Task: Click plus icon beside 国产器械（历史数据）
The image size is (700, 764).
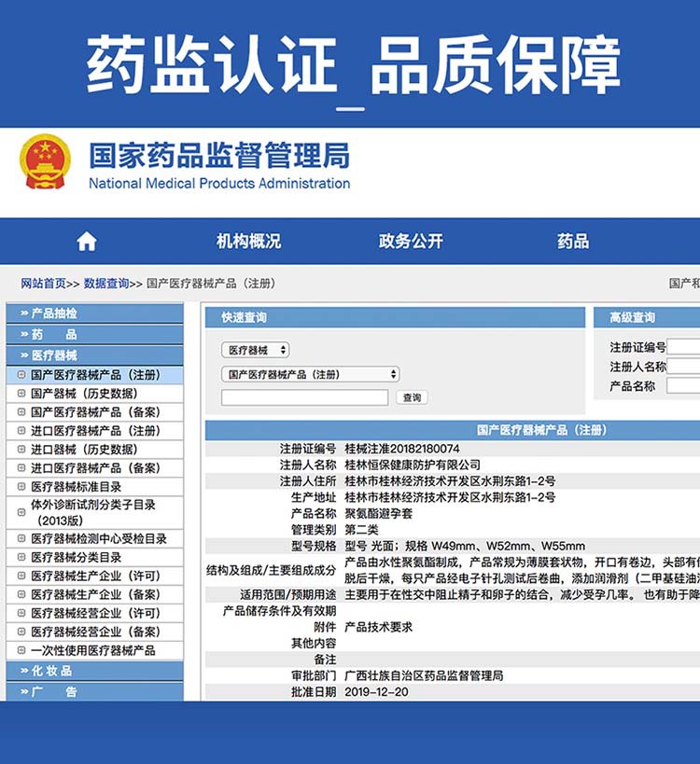Action: click(x=21, y=394)
